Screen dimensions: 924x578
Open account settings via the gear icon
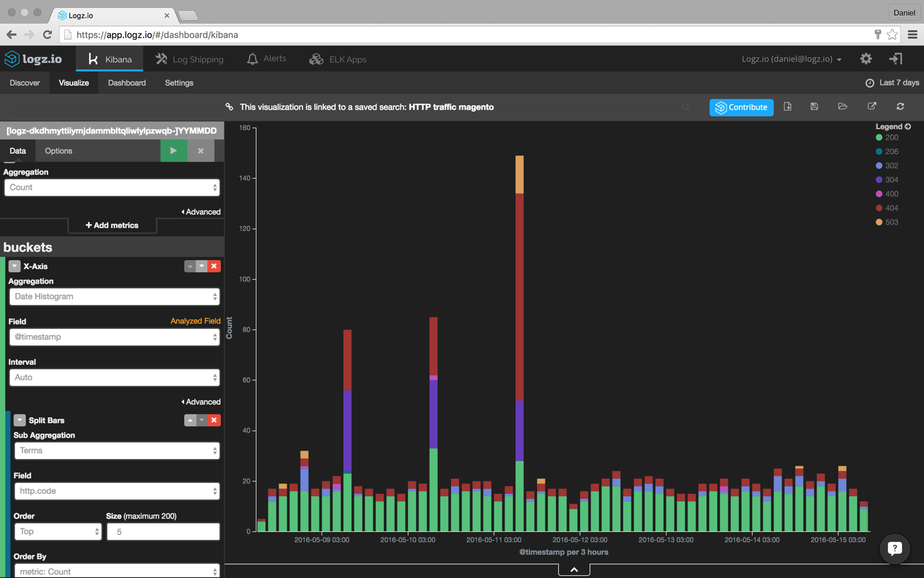click(x=866, y=58)
